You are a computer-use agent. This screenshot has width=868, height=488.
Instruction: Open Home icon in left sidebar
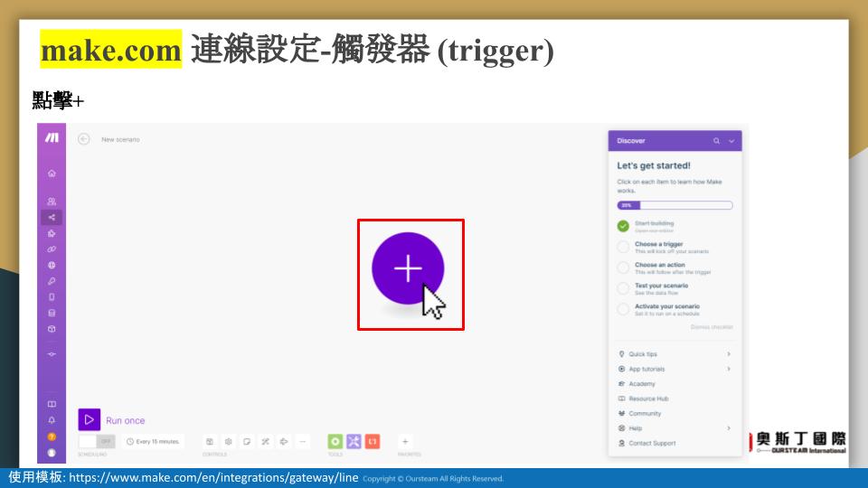click(52, 174)
